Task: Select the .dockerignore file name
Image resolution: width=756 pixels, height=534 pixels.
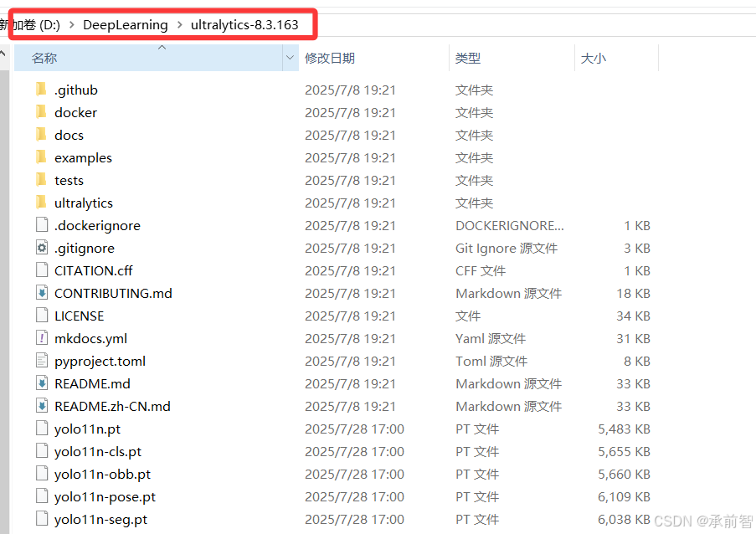Action: 97,226
